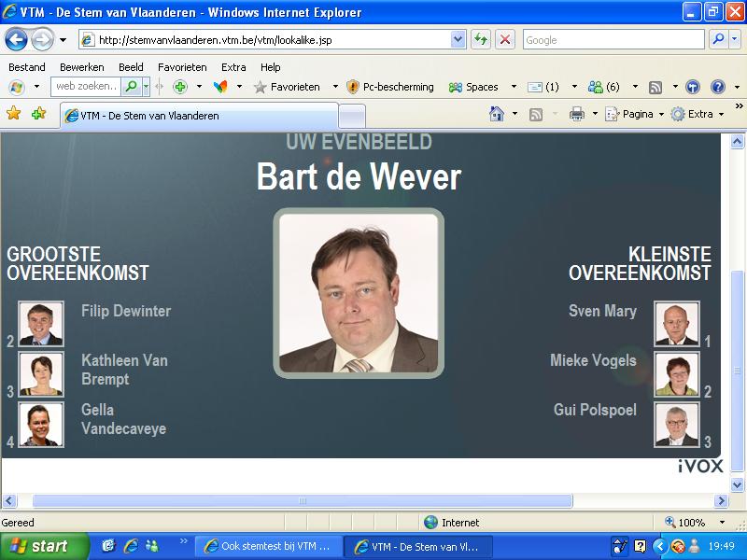Expand the Print options dropdown arrow
This screenshot has width=747, height=560.
click(x=595, y=114)
